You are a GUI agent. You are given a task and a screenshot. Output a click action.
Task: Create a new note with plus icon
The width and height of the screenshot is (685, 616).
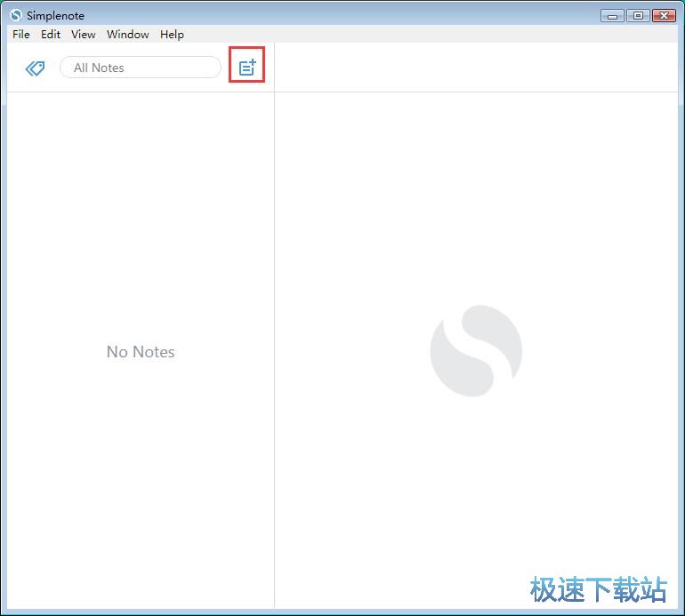tap(247, 68)
